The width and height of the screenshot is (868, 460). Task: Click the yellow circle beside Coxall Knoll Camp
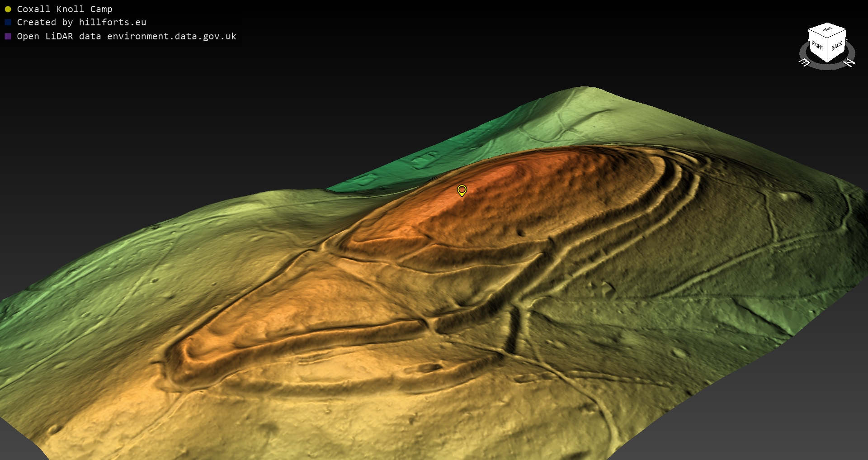[x=8, y=9]
